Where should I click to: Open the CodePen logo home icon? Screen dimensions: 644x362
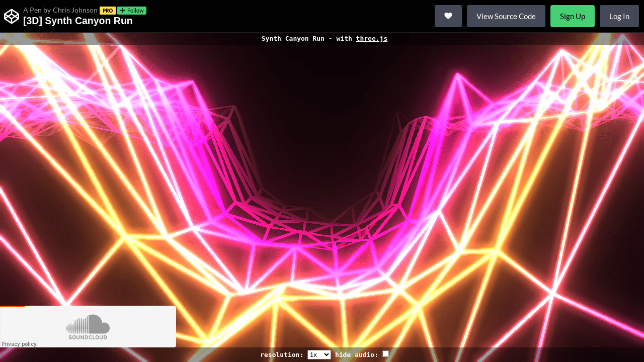pyautogui.click(x=12, y=16)
